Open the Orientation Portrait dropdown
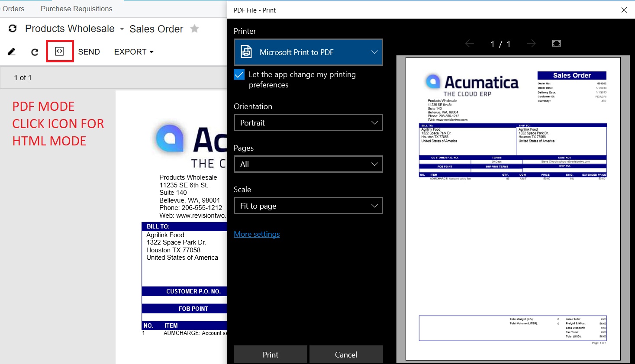Image resolution: width=635 pixels, height=364 pixels. coord(308,122)
